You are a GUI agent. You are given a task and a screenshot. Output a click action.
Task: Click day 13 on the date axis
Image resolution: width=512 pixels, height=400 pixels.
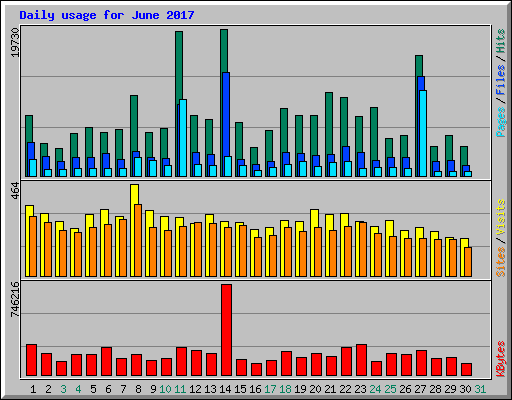click(210, 389)
